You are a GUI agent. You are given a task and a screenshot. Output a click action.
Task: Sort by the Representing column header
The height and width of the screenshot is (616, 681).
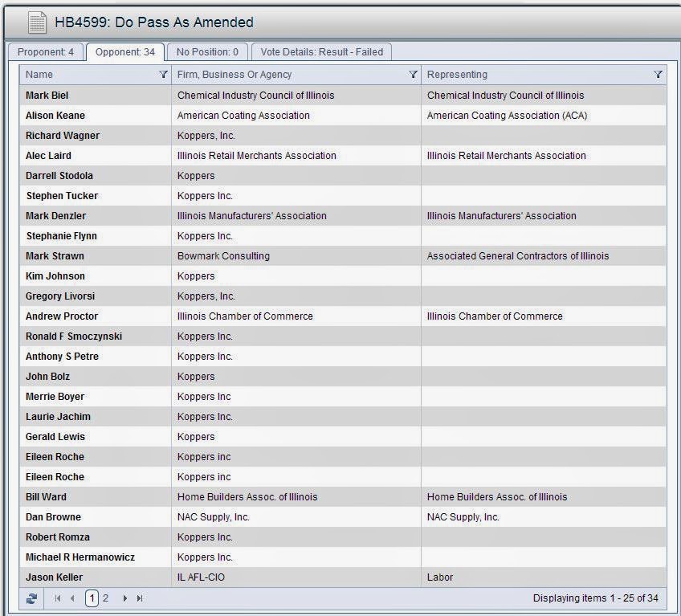pyautogui.click(x=457, y=74)
